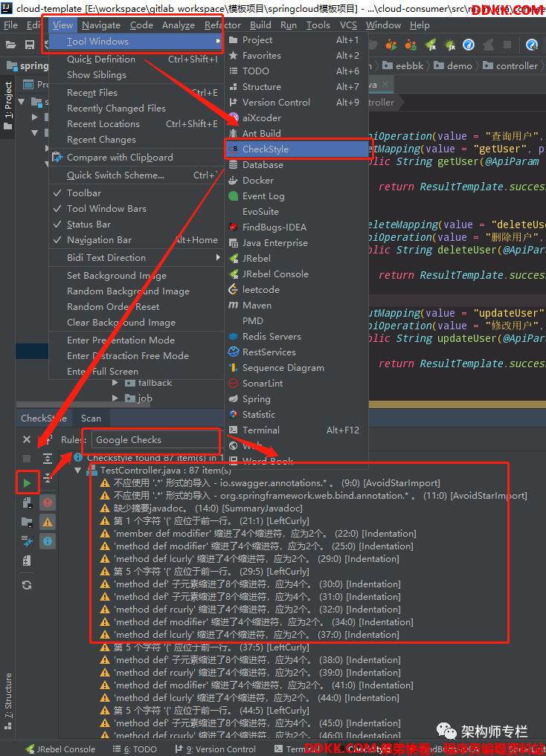Screen dimensions: 546x756
Task: Select Compare with Clipboard menu item
Action: click(136, 157)
